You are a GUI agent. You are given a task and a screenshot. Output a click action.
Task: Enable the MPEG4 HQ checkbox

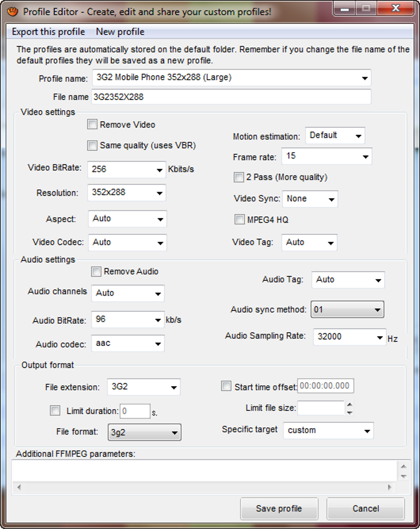[239, 220]
